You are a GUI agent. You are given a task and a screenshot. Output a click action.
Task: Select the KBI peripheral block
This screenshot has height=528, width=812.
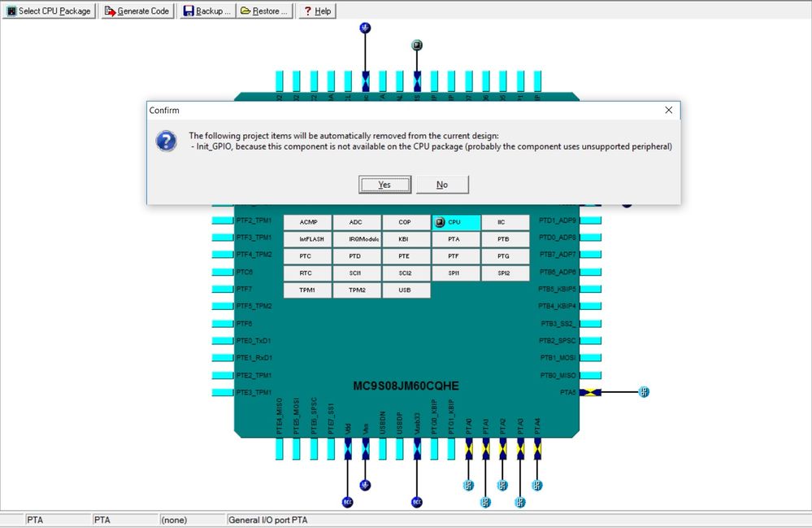(x=406, y=239)
